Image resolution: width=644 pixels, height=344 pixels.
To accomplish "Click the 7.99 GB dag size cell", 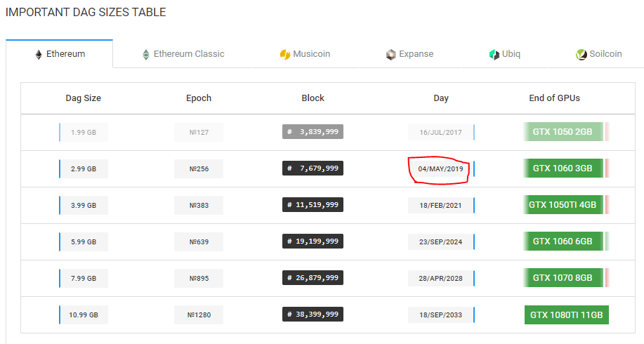I will pos(84,278).
